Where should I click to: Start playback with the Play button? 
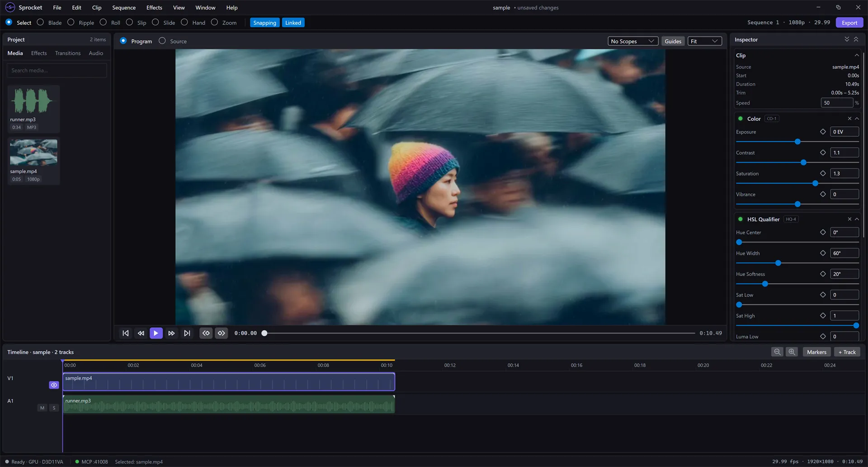coord(156,333)
